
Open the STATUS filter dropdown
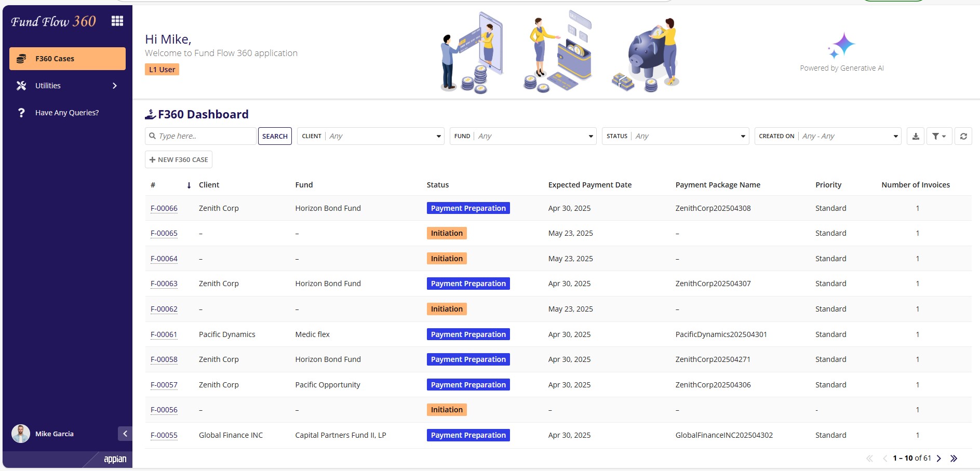pyautogui.click(x=676, y=136)
